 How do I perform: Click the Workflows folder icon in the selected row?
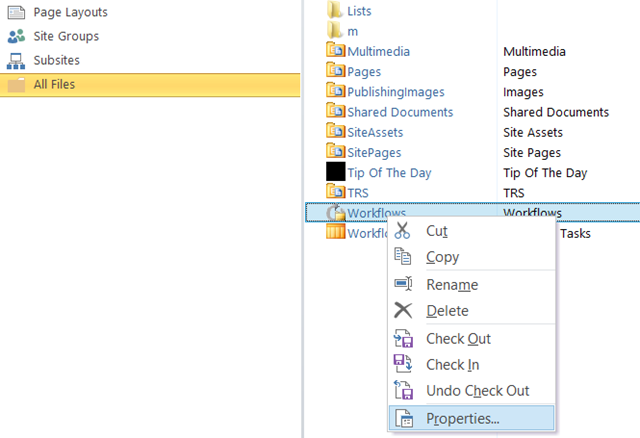click(x=336, y=212)
